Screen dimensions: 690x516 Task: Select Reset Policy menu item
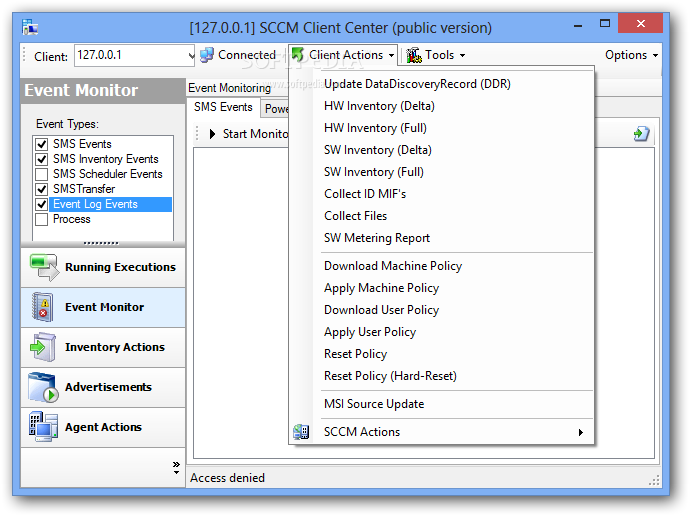tap(356, 354)
